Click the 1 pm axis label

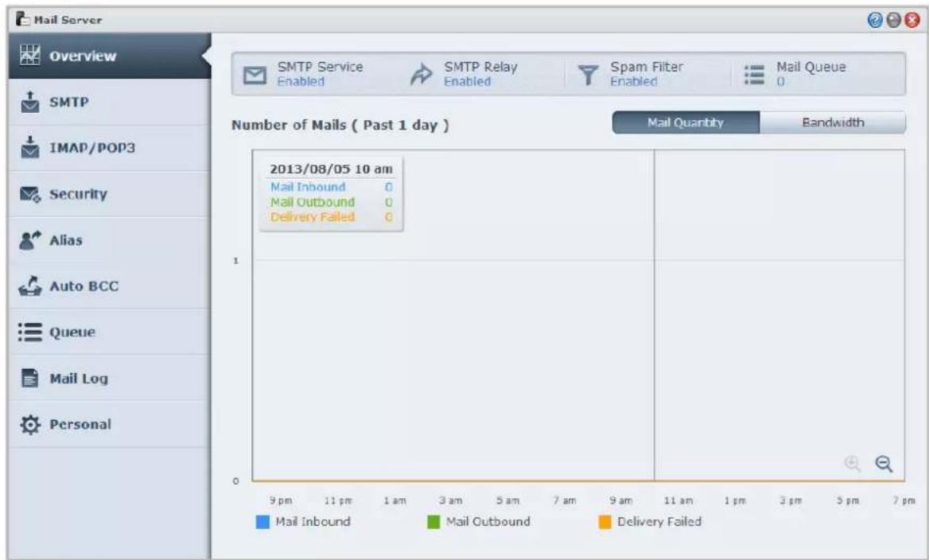[735, 501]
